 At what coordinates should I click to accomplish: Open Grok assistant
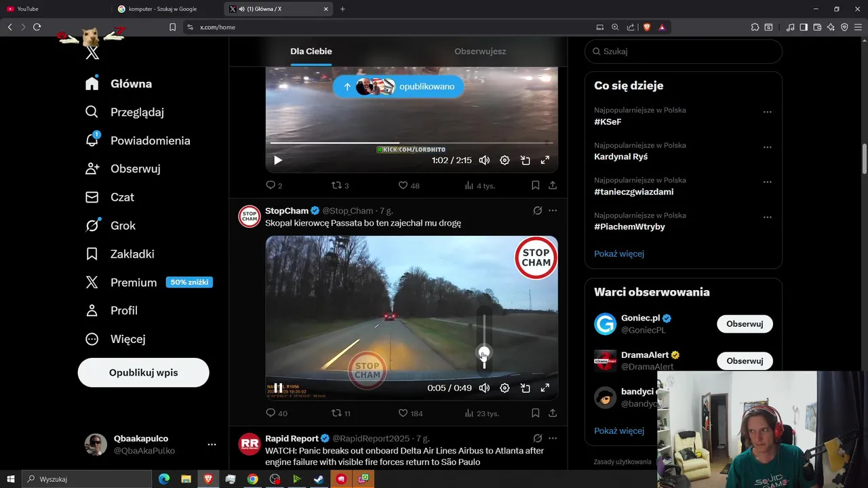(x=110, y=226)
